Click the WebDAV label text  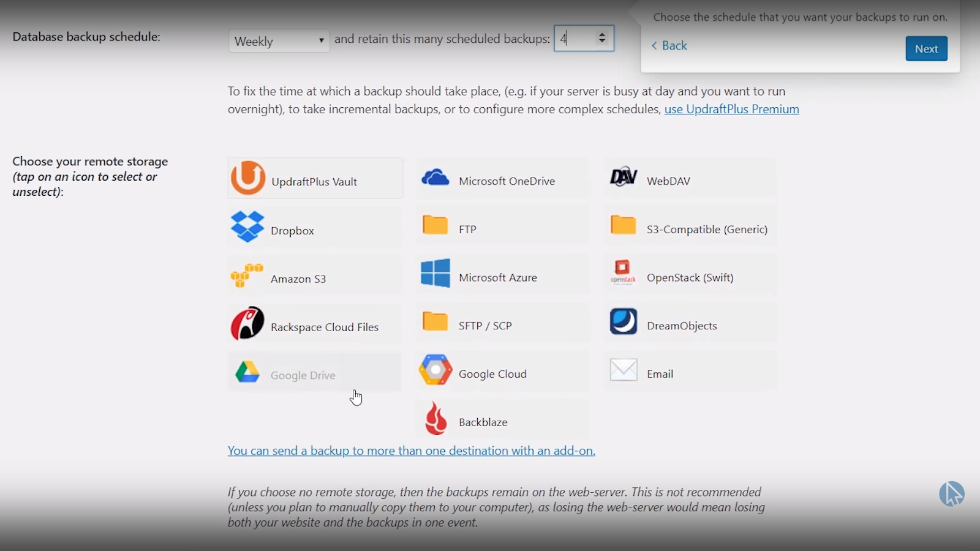click(x=668, y=181)
